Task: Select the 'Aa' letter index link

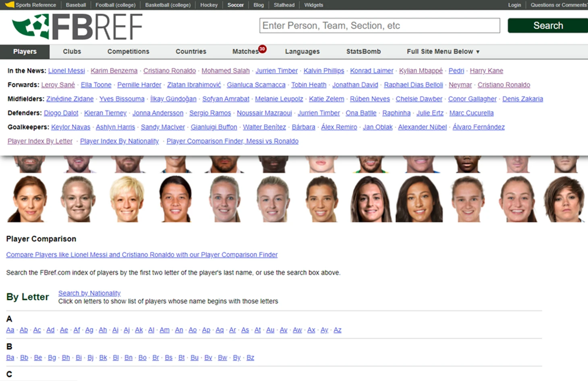Action: click(x=10, y=330)
